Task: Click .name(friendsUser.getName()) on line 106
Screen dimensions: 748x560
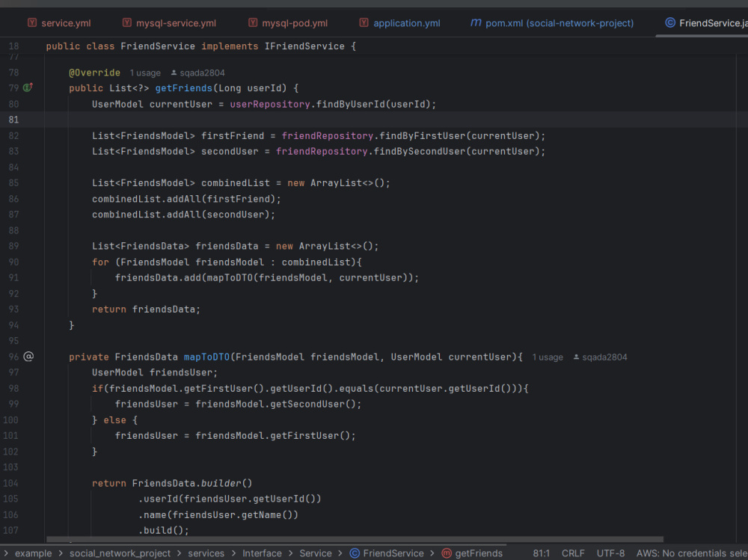Action: [218, 515]
